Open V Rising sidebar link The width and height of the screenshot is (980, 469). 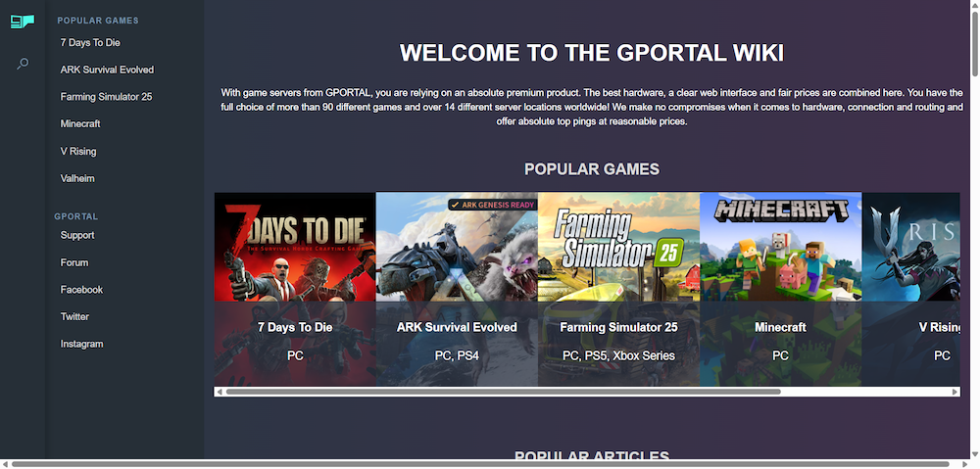78,151
